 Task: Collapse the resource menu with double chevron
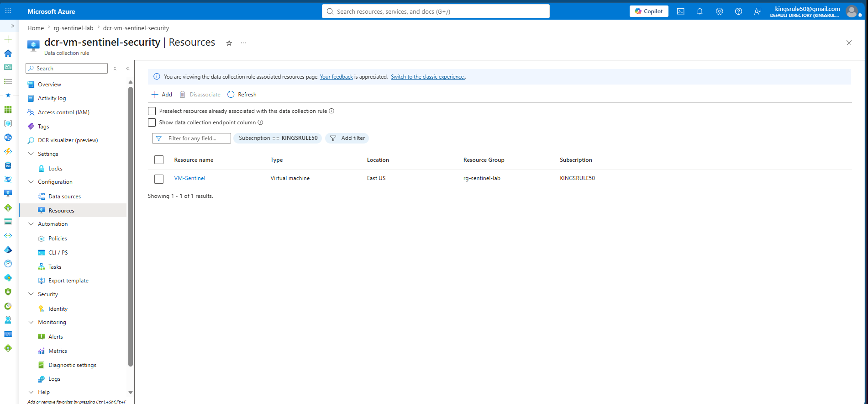128,69
